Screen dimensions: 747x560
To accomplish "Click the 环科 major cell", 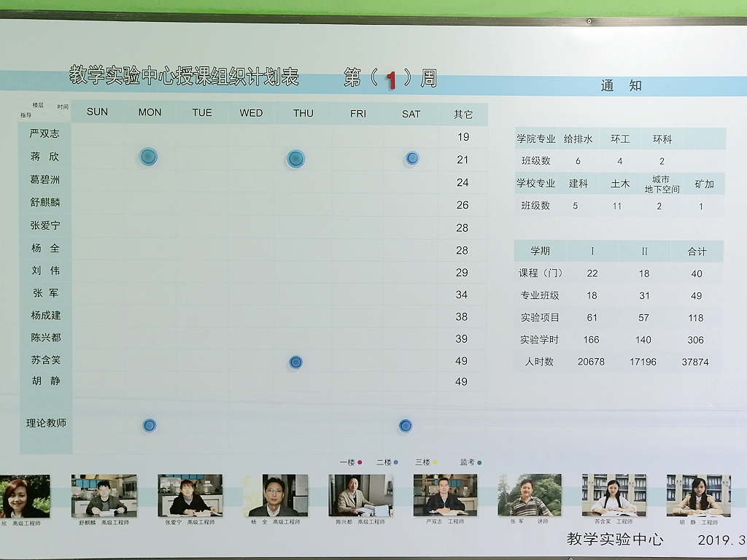I will (662, 139).
